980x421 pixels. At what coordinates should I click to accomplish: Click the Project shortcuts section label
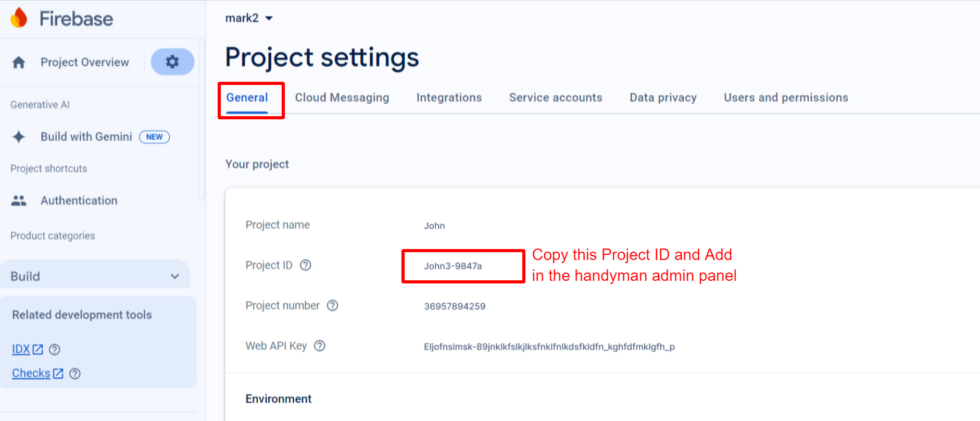click(49, 169)
